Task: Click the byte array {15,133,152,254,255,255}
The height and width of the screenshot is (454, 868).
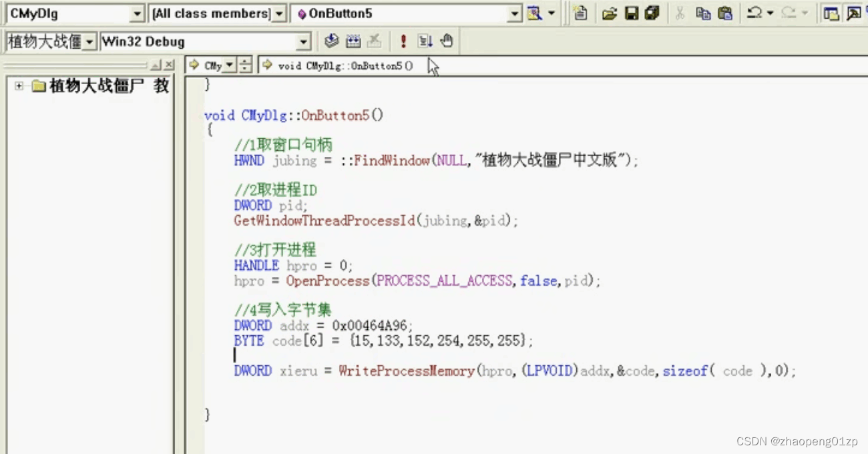Action: coord(437,341)
